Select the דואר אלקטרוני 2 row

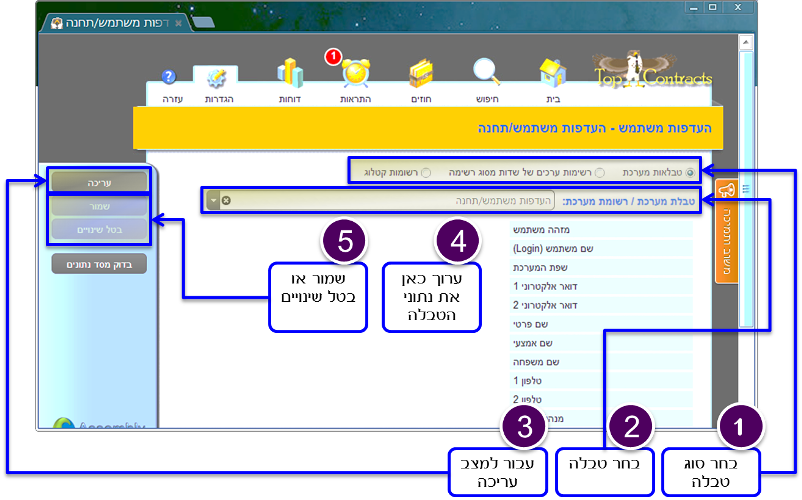[x=602, y=305]
